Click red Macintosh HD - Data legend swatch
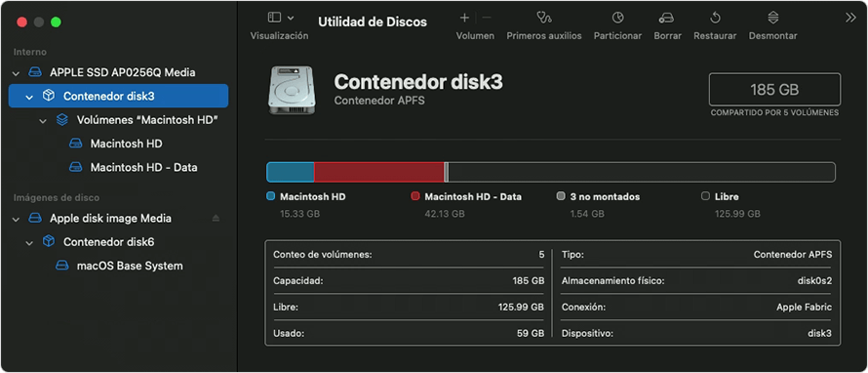Screen dimensions: 868x373 [x=415, y=196]
